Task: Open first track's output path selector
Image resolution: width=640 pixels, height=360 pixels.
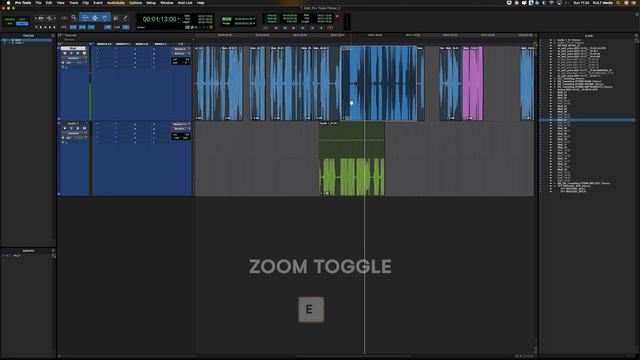Action: coord(180,53)
